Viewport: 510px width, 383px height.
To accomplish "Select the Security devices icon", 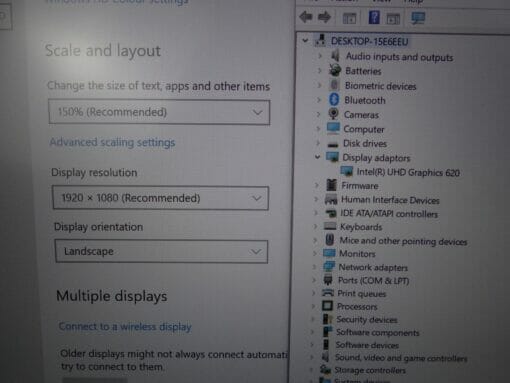I will tap(327, 319).
